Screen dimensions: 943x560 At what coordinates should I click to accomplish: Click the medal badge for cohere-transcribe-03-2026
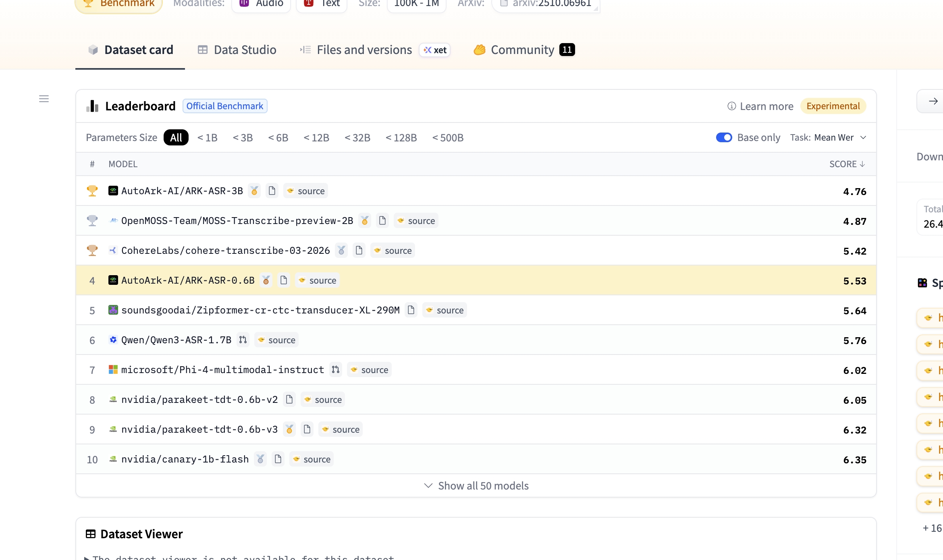(x=341, y=250)
